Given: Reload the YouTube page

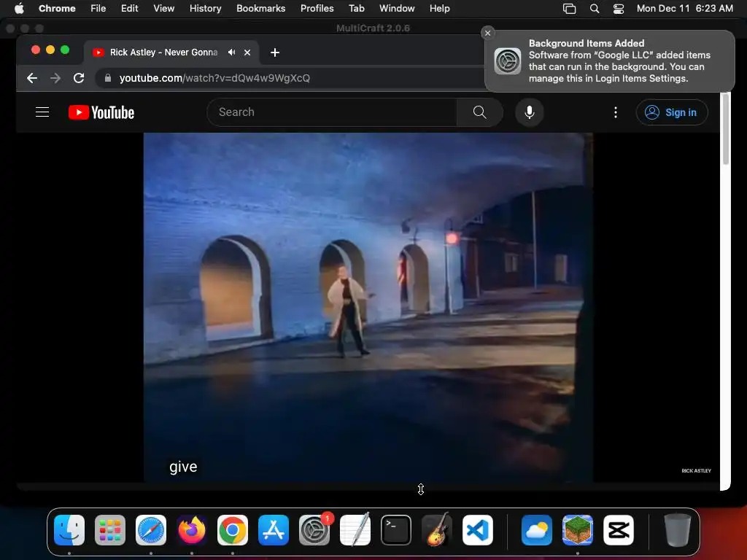Looking at the screenshot, I should tap(79, 78).
